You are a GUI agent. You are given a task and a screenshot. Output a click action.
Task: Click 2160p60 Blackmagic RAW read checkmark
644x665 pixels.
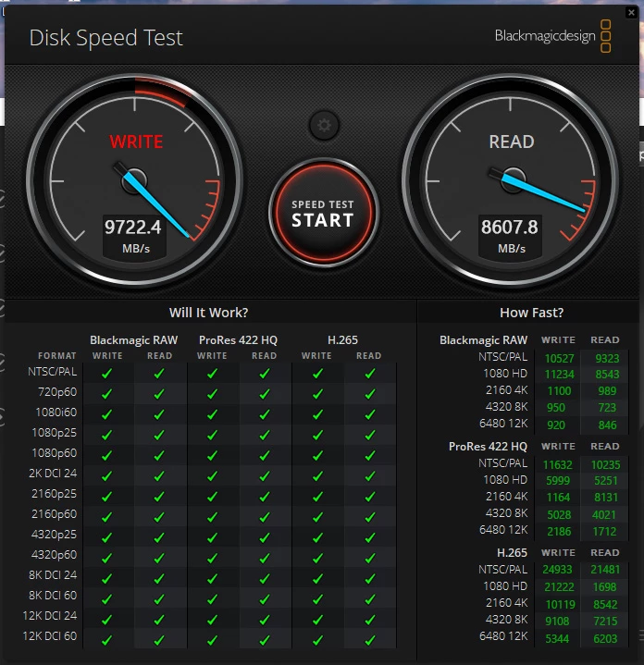[x=159, y=516]
